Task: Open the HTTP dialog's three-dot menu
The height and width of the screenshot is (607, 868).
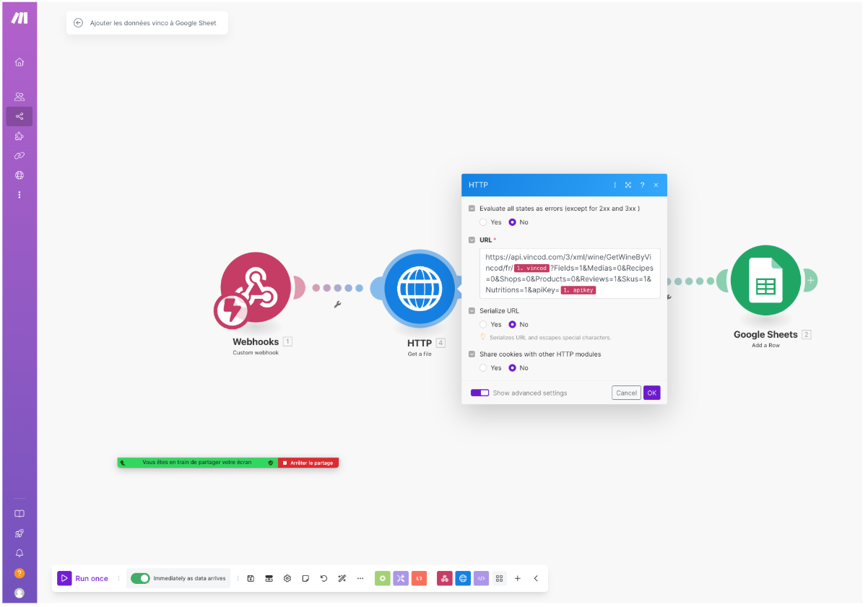Action: coord(615,185)
